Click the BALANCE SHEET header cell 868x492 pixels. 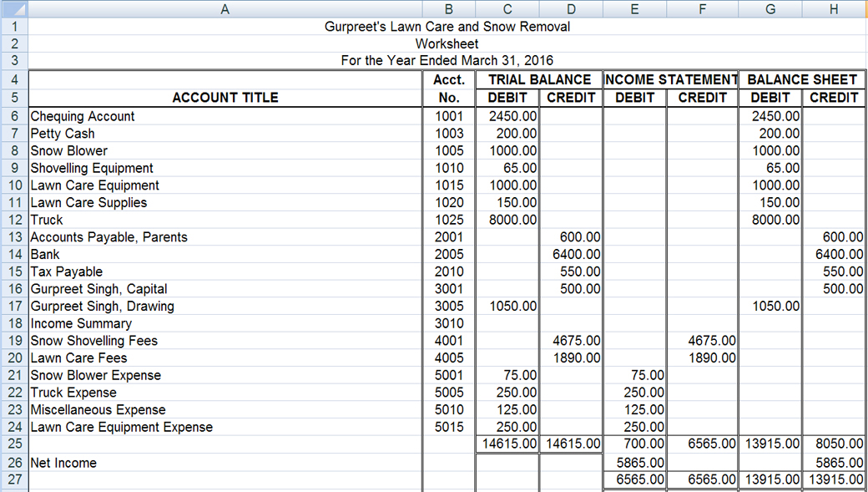tap(801, 79)
